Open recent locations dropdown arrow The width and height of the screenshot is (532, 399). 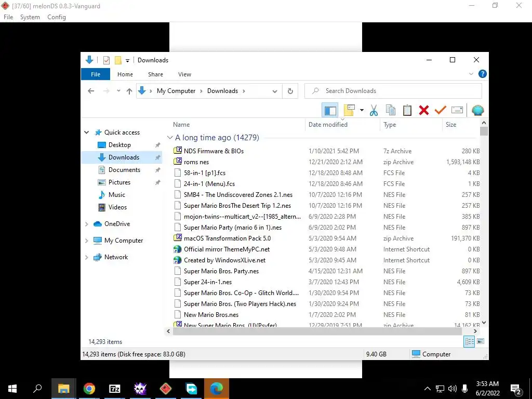118,91
